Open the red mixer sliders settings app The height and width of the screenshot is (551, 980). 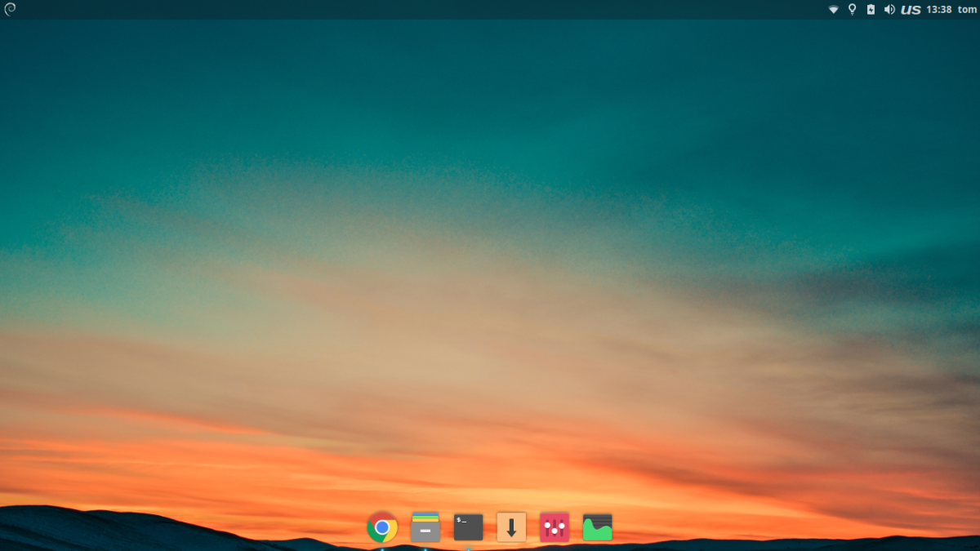click(555, 527)
